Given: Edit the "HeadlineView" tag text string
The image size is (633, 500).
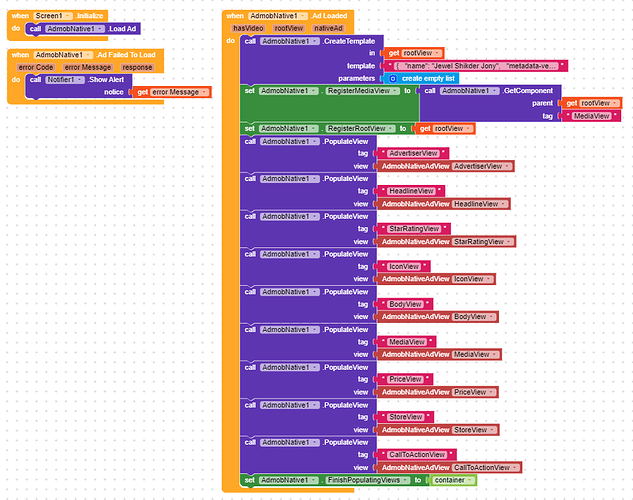Looking at the screenshot, I should click(411, 191).
